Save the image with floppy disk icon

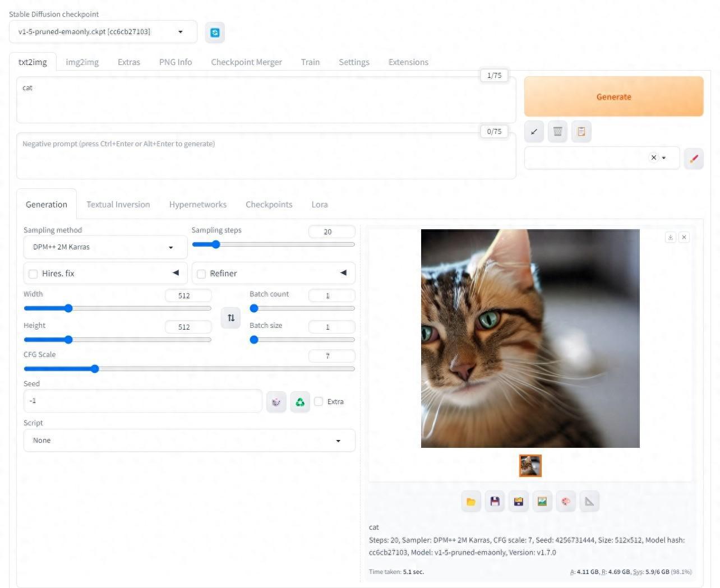495,502
